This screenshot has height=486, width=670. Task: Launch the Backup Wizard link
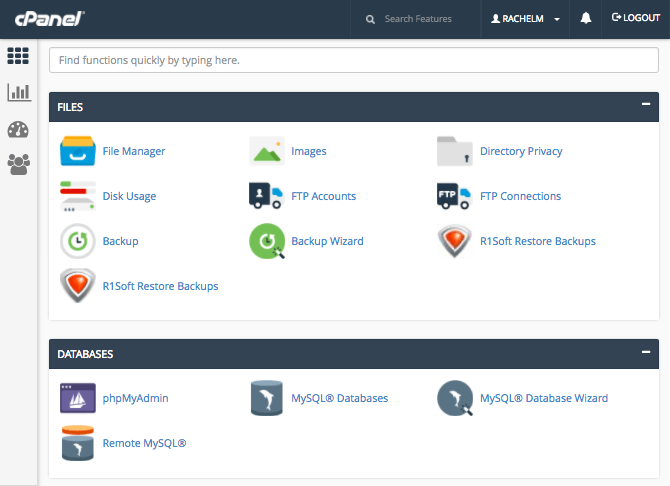(327, 241)
